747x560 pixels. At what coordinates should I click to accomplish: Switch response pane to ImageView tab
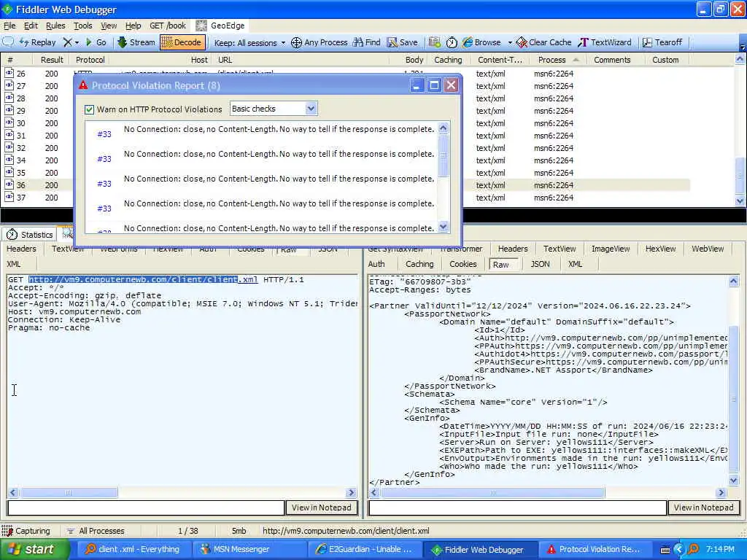point(611,249)
